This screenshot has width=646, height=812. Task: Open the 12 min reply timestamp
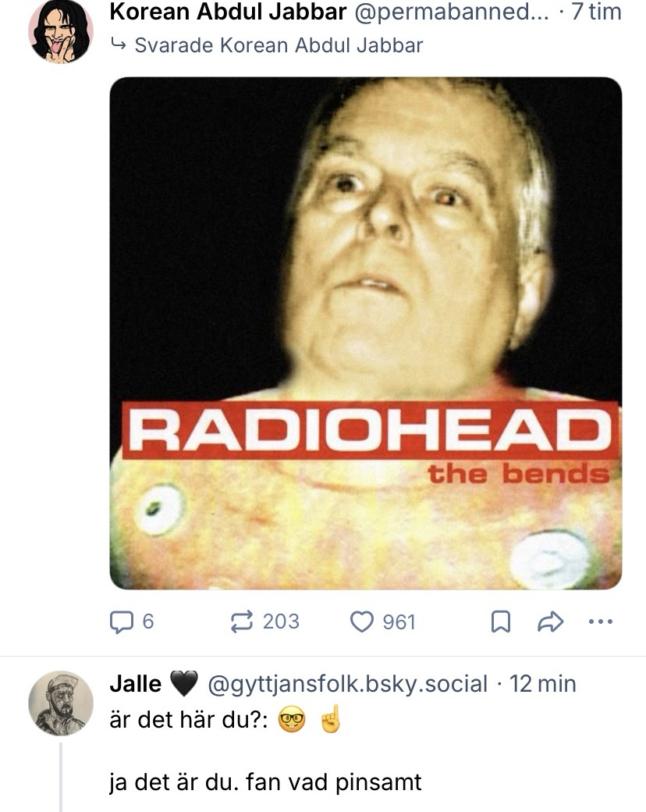pos(543,684)
